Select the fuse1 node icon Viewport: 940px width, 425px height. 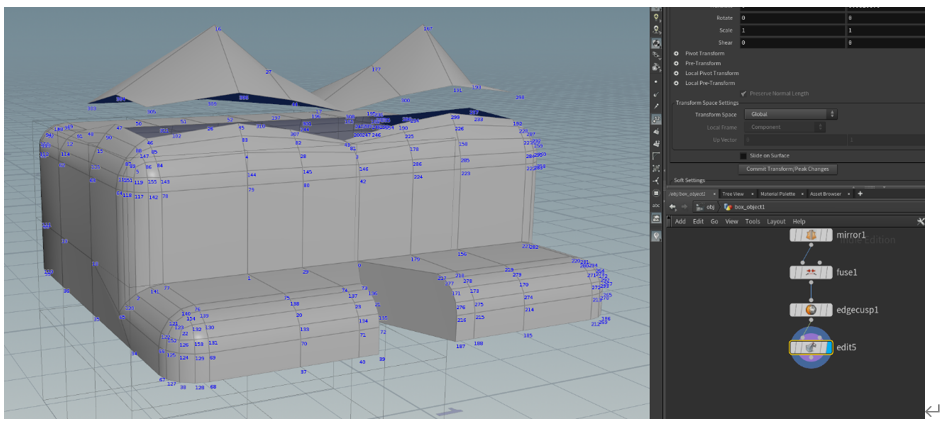click(811, 272)
